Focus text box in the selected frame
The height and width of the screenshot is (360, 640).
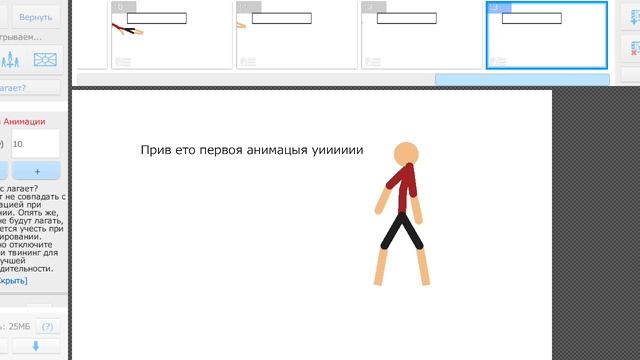(531, 18)
